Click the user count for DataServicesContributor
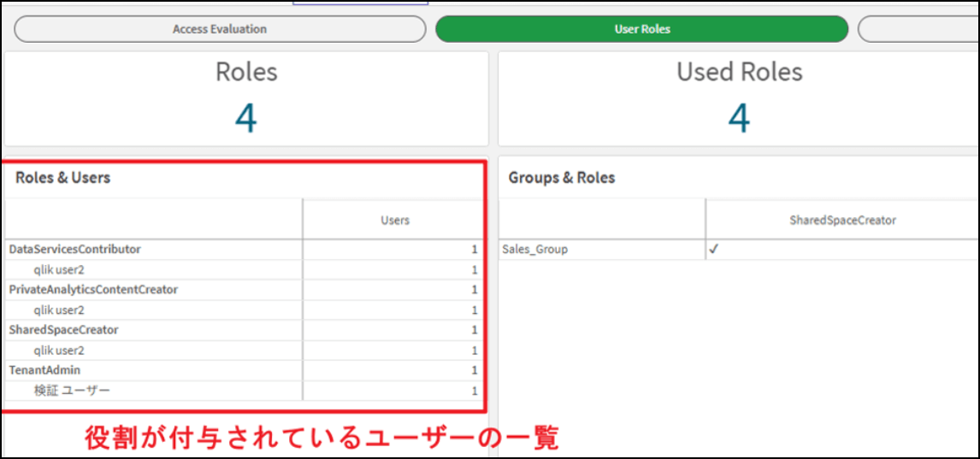 475,250
